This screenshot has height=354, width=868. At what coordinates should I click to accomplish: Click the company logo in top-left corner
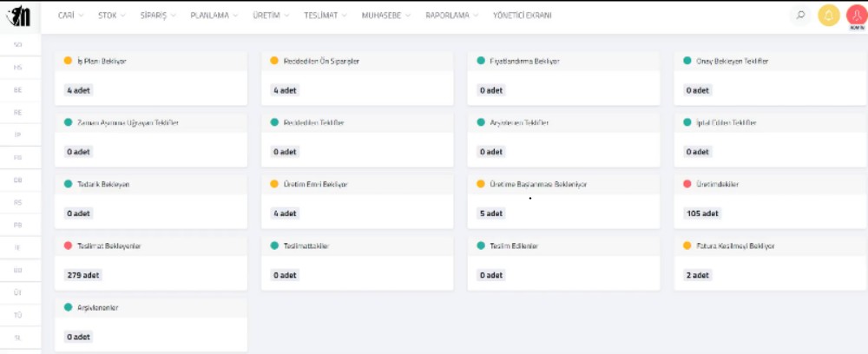[18, 16]
